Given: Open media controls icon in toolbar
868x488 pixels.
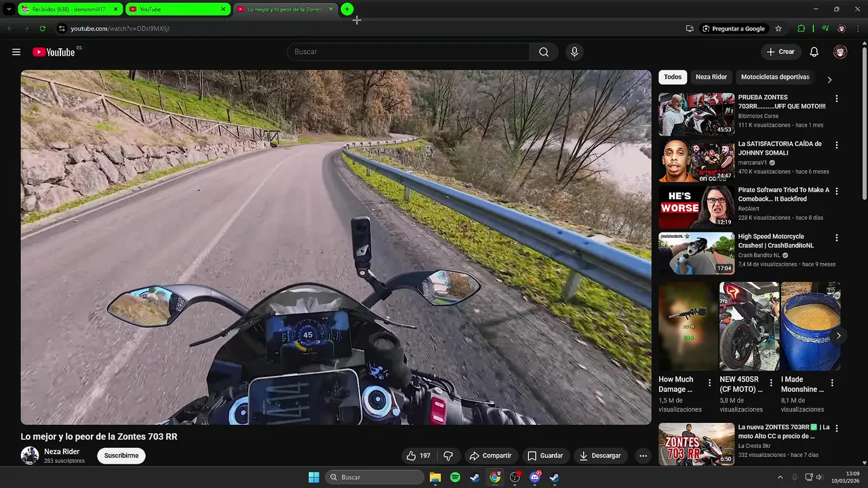Looking at the screenshot, I should pos(825,28).
